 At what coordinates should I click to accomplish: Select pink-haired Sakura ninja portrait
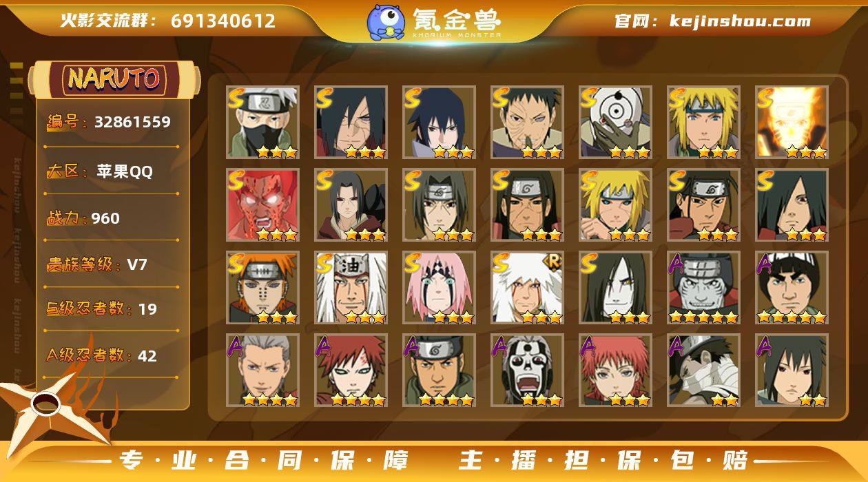point(440,288)
